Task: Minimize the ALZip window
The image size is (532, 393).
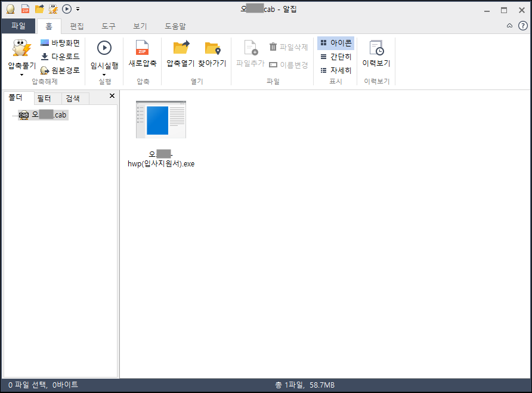Action: [x=487, y=10]
